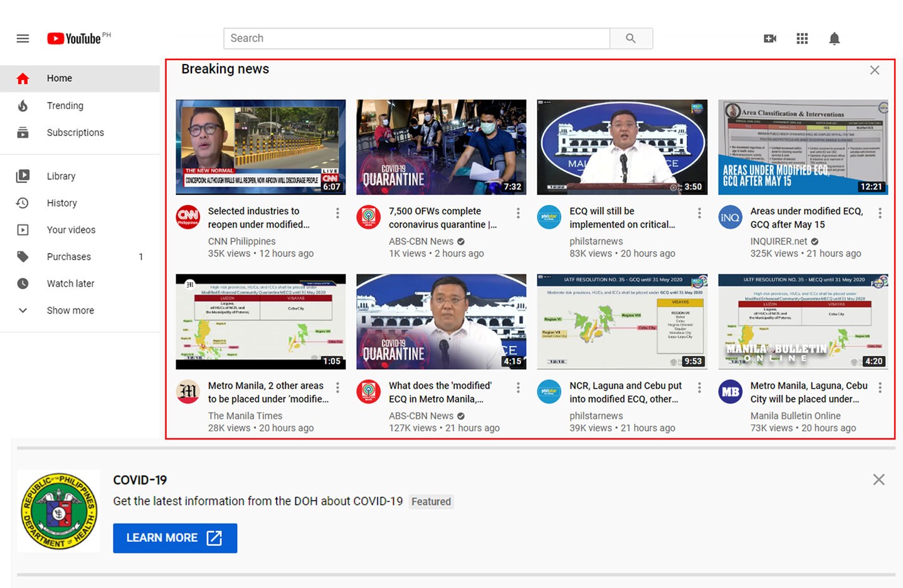Click the YouTube logo

tap(74, 39)
